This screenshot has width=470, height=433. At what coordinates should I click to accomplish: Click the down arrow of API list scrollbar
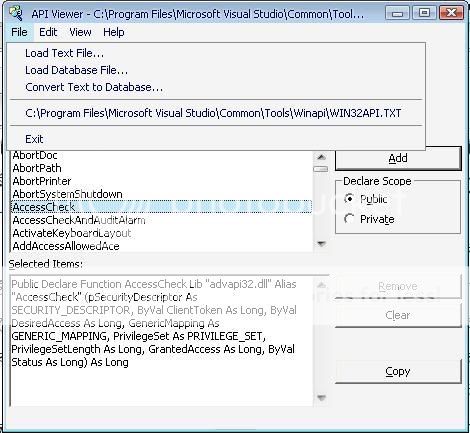[x=321, y=244]
